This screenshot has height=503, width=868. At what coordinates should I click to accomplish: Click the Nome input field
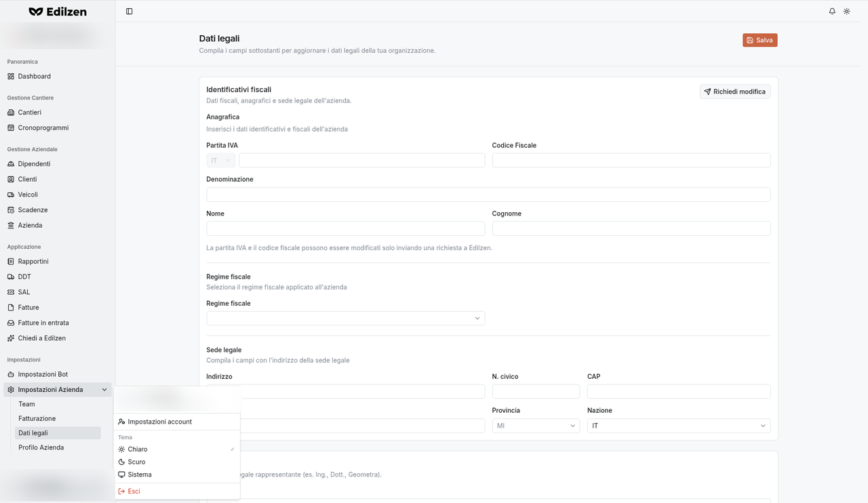pyautogui.click(x=346, y=228)
